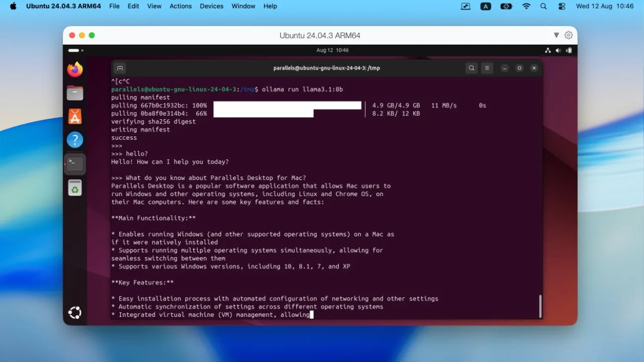This screenshot has width=644, height=362.
Task: Open a new terminal tab
Action: pos(120,68)
